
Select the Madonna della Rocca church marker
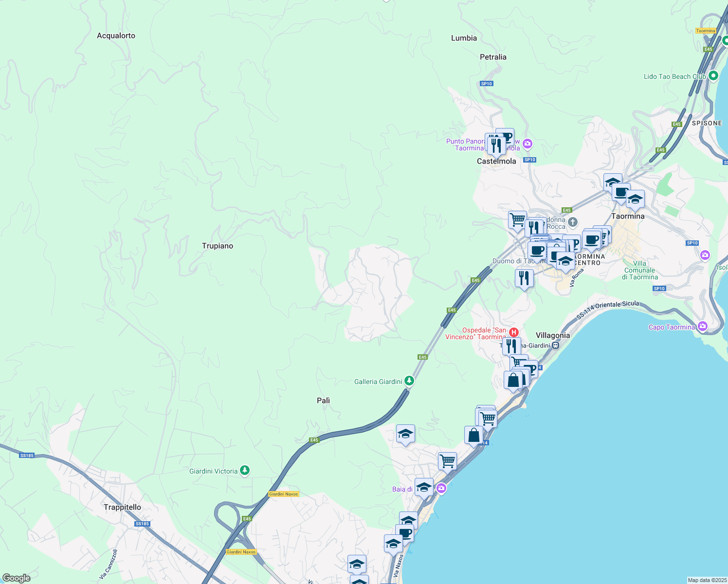[x=573, y=222]
